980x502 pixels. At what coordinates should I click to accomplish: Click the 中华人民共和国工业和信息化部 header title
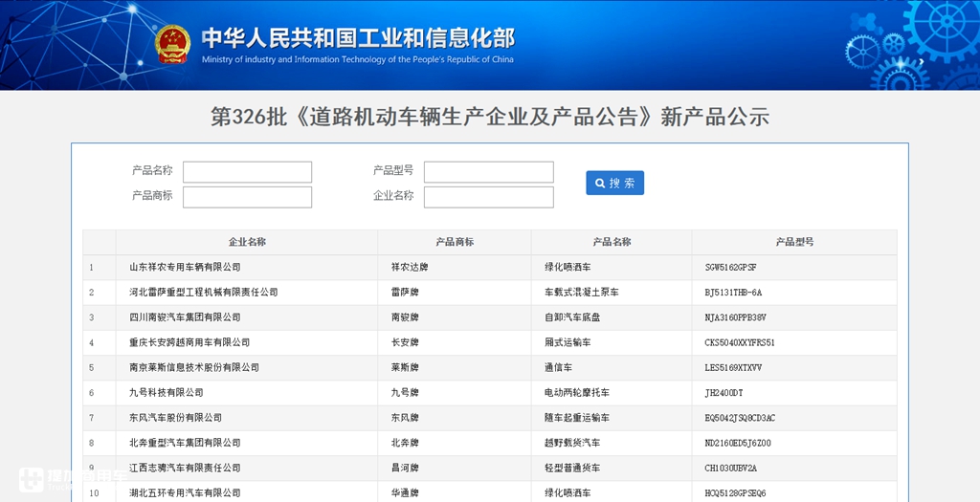pos(358,38)
